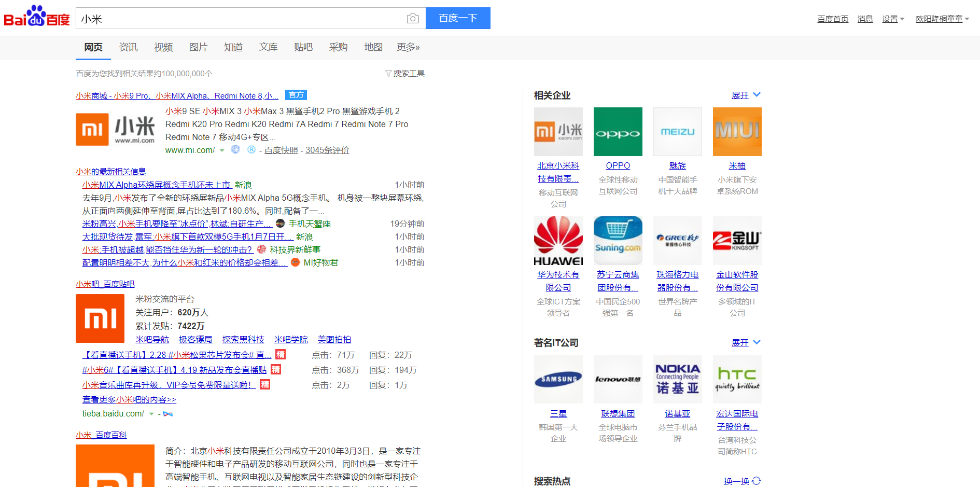Open the Suning.com logo tile

pyautogui.click(x=618, y=241)
